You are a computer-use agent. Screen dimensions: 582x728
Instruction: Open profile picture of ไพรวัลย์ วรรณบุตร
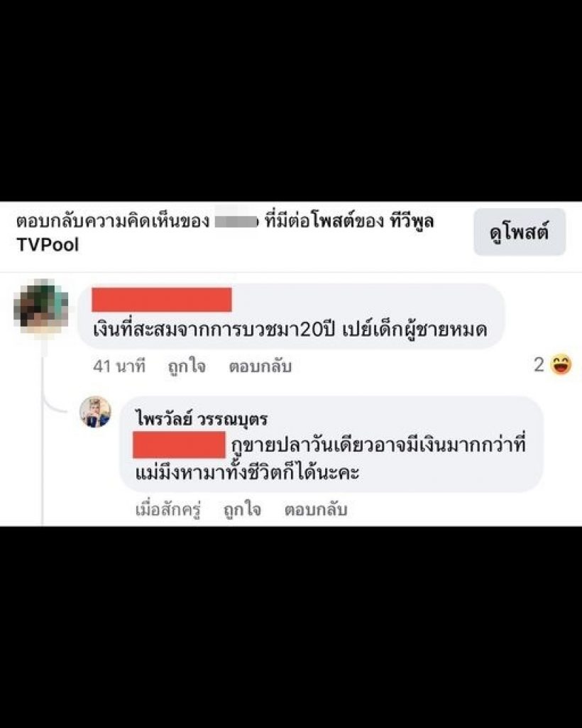[95, 411]
